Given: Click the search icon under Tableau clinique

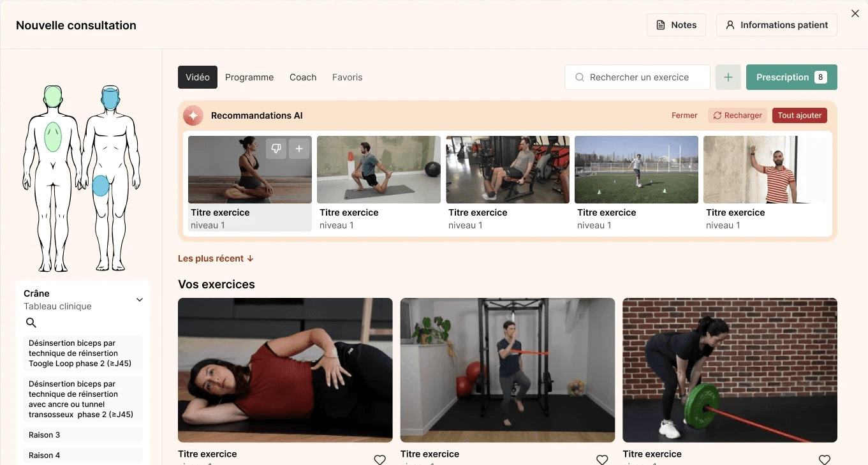Looking at the screenshot, I should click(31, 323).
